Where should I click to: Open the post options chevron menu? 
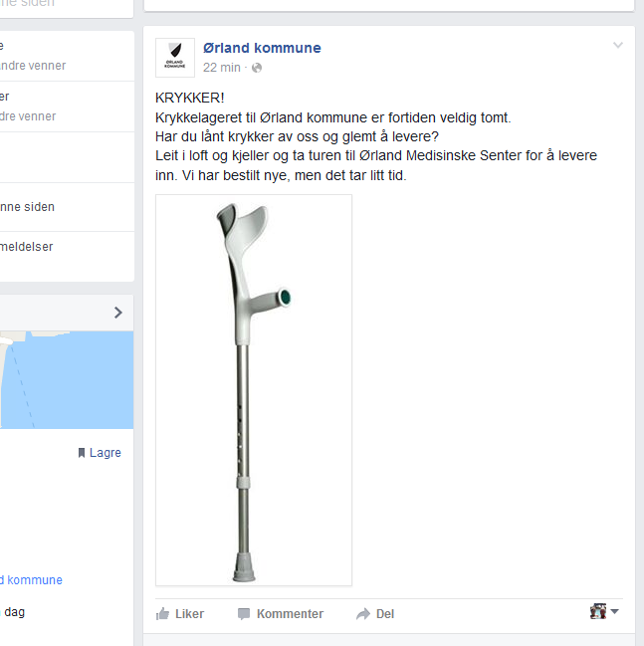click(x=618, y=45)
